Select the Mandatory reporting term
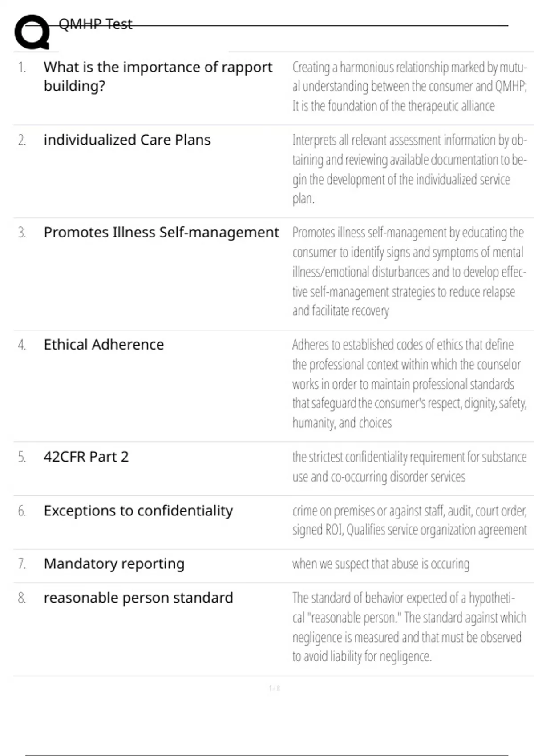The image size is (534, 756). click(x=114, y=563)
